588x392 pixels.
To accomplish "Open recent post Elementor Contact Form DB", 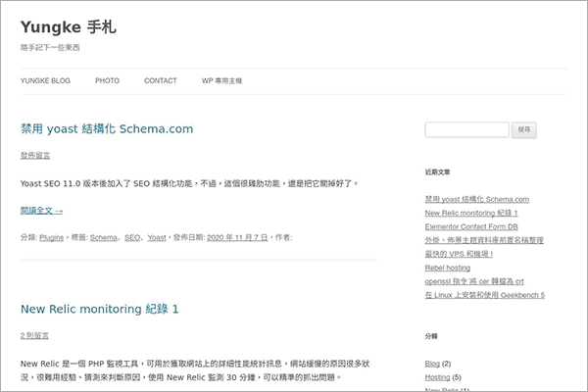I will 471,226.
